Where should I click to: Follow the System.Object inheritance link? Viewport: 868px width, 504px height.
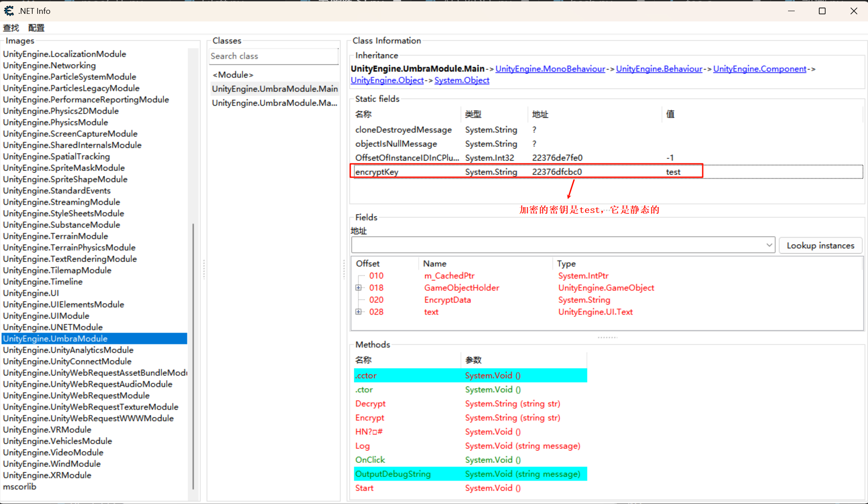[461, 80]
